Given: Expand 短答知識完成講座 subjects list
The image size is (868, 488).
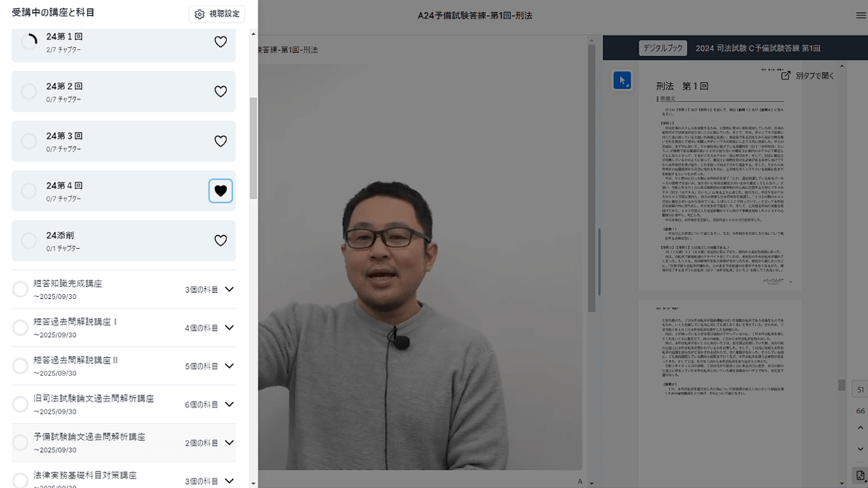Looking at the screenshot, I should 229,289.
